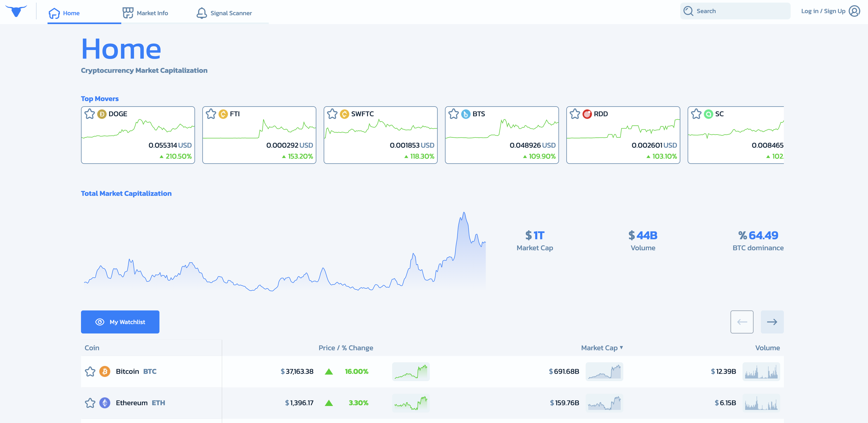Sort table by Market Cap arrow

point(621,348)
